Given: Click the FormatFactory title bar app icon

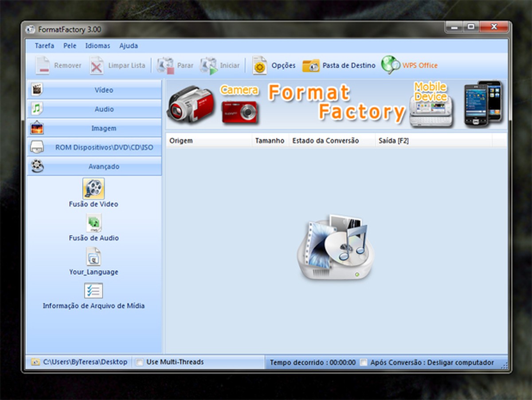Looking at the screenshot, I should 31,30.
